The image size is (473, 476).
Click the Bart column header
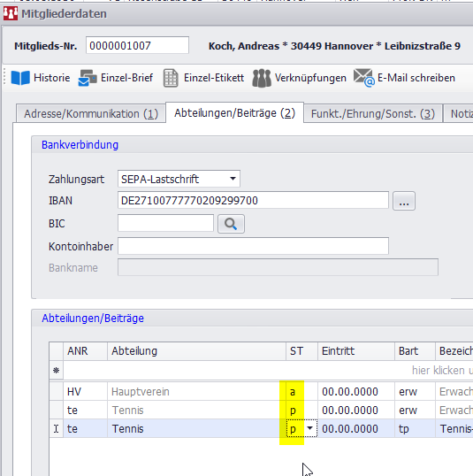[x=415, y=351]
